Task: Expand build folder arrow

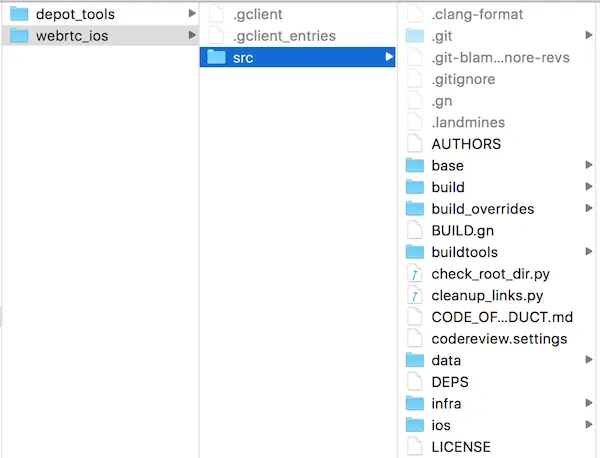Action: click(x=589, y=186)
